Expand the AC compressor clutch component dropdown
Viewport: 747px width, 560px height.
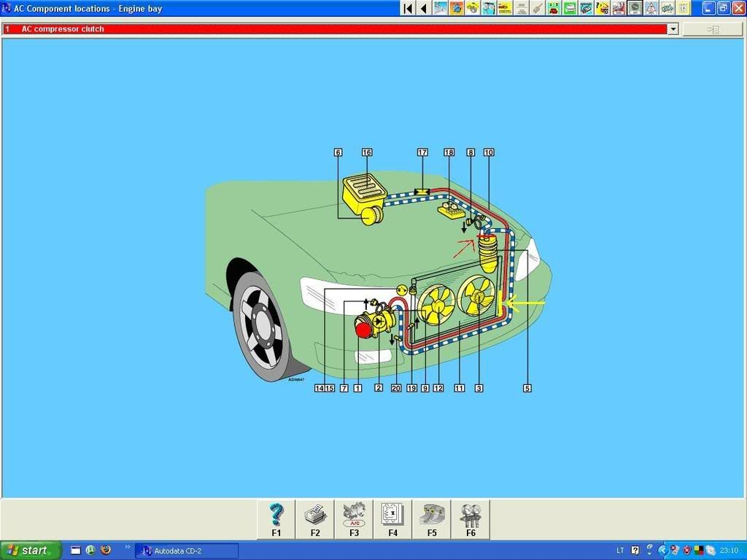673,29
